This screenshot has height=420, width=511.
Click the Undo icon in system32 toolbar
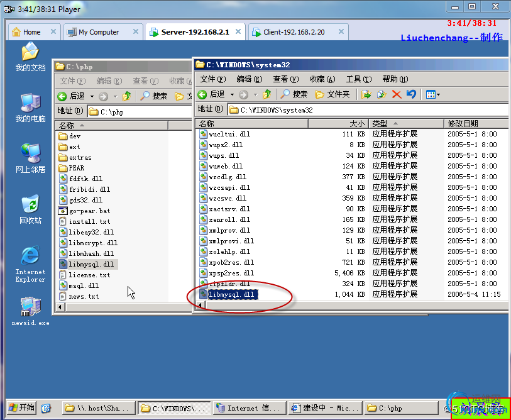tap(411, 94)
